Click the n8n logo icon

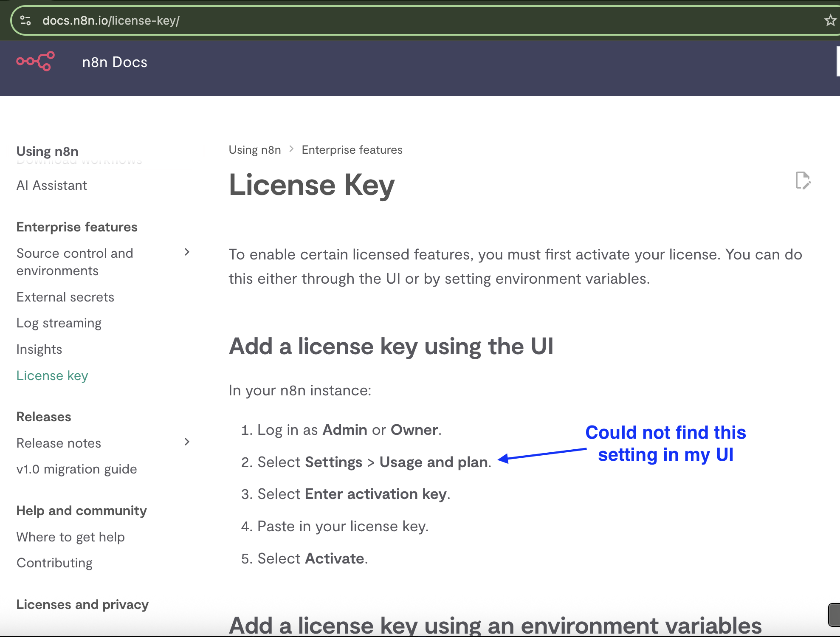36,62
